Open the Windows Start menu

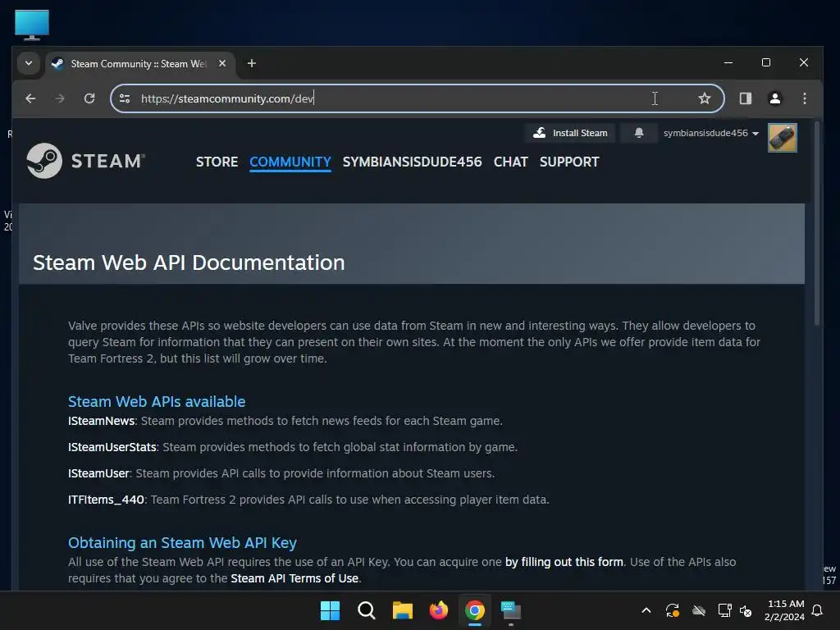330,610
